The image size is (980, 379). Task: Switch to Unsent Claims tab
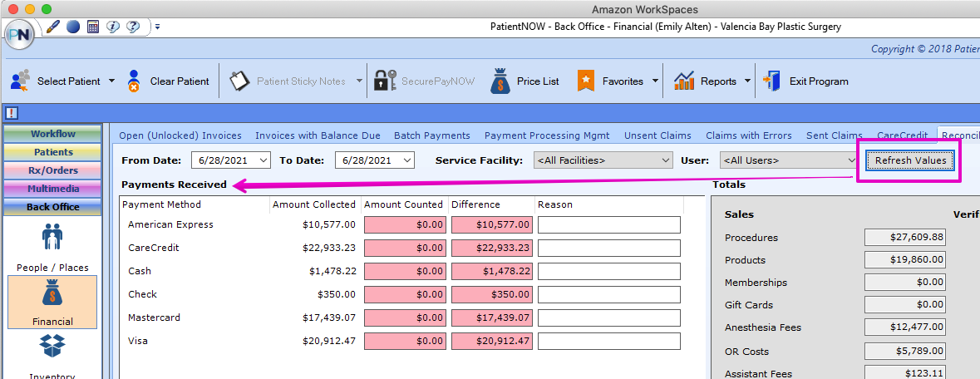coord(657,135)
